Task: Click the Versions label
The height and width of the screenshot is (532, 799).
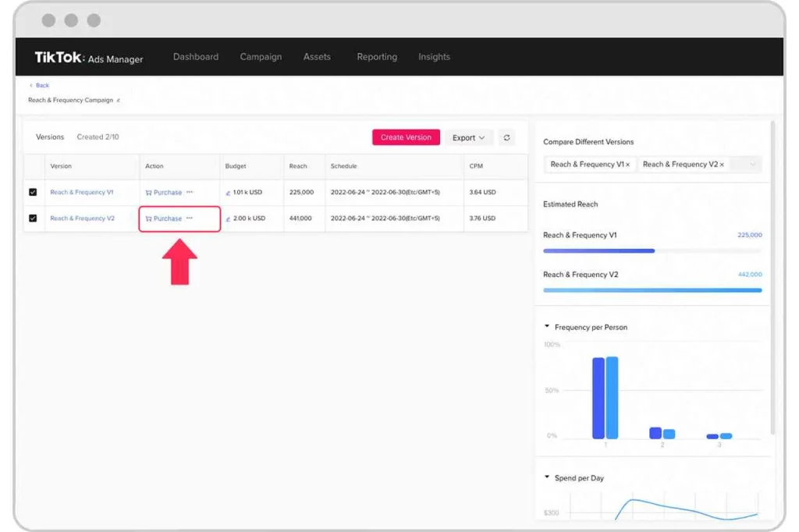Action: tap(50, 137)
